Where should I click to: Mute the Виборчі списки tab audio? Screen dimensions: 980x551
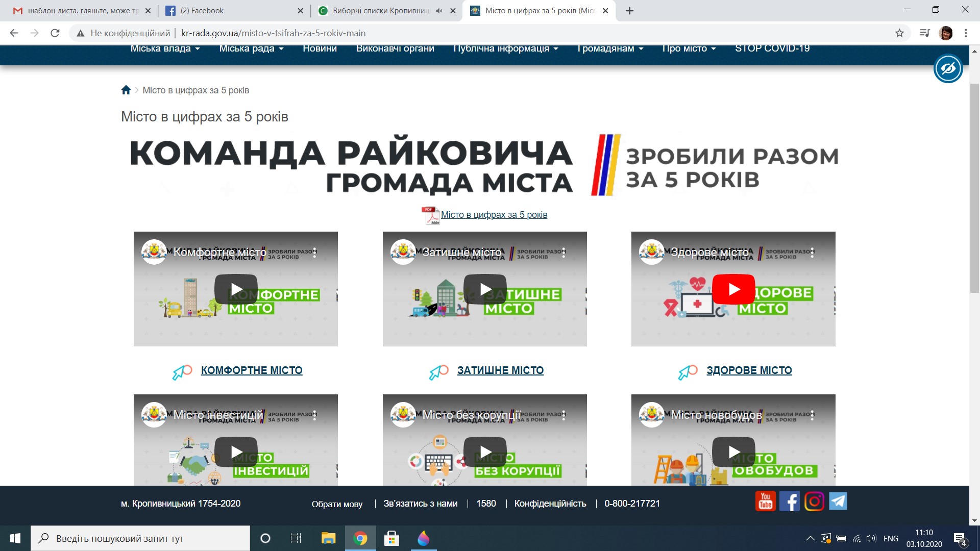pyautogui.click(x=439, y=11)
